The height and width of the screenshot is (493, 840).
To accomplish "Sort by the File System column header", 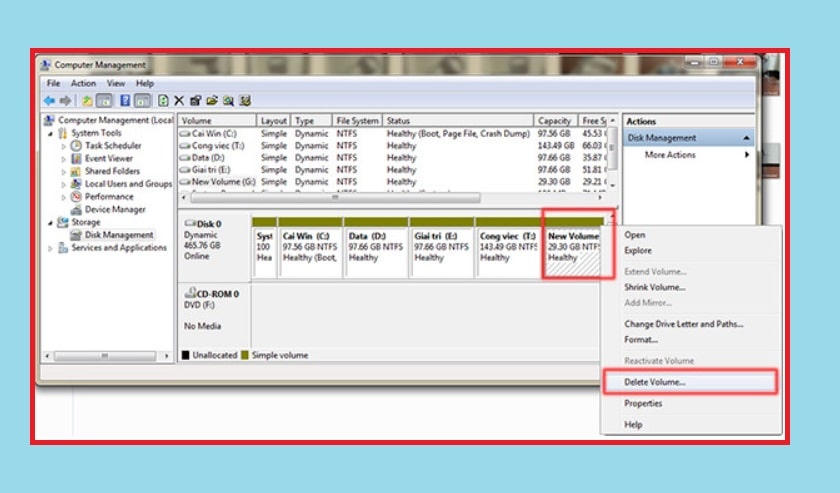I will (x=357, y=121).
